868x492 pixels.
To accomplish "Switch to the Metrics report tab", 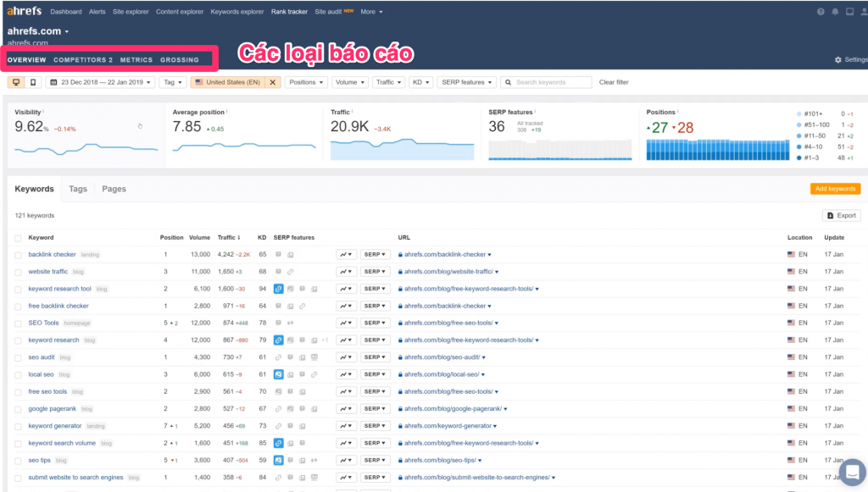I will (136, 60).
